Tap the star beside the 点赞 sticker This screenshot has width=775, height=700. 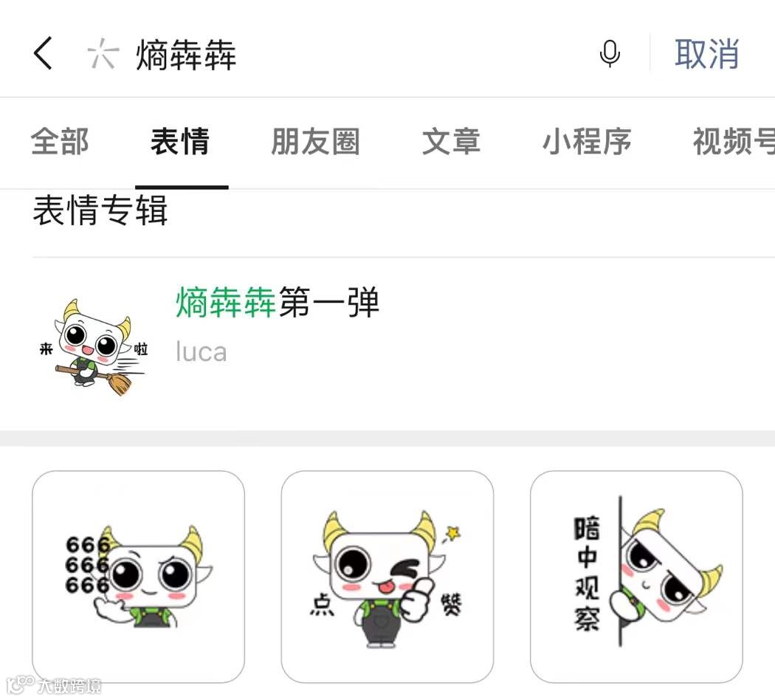pyautogui.click(x=452, y=533)
